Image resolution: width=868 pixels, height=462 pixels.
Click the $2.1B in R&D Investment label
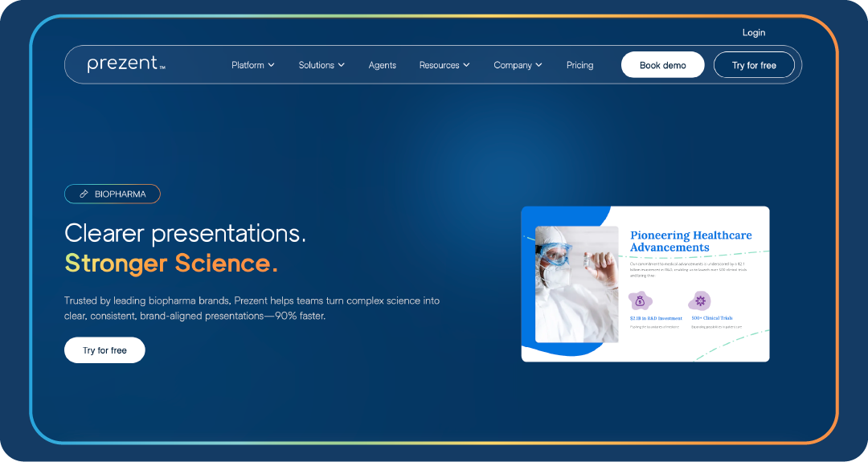tap(656, 318)
